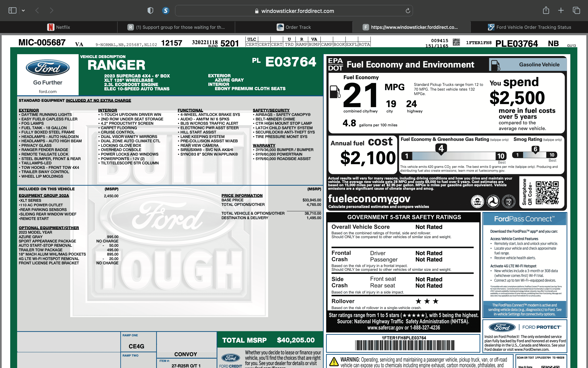Click the FordPass Connect banner
Viewport: 588px width, 368px height.
pyautogui.click(x=524, y=219)
